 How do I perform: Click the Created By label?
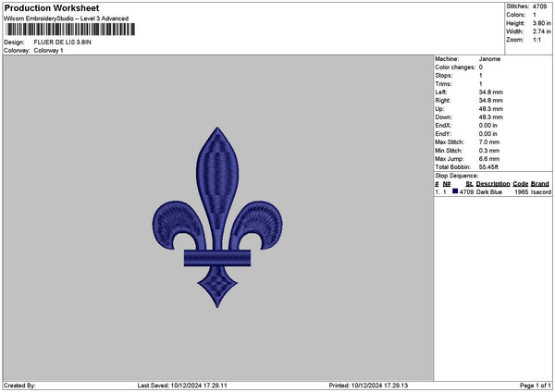tap(19, 386)
